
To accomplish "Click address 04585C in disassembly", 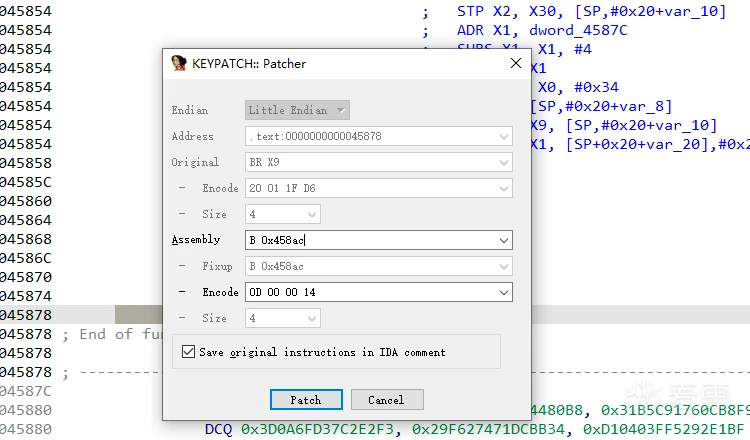I will click(26, 182).
